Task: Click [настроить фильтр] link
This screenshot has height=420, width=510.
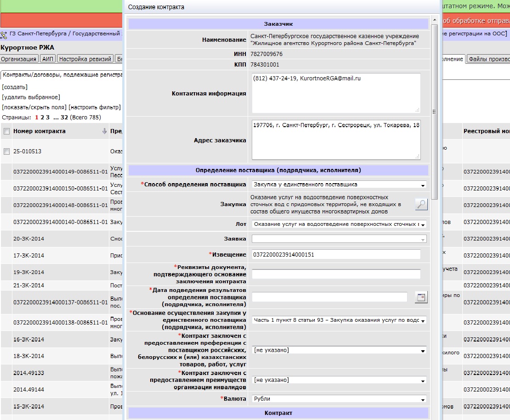Action: coord(95,107)
